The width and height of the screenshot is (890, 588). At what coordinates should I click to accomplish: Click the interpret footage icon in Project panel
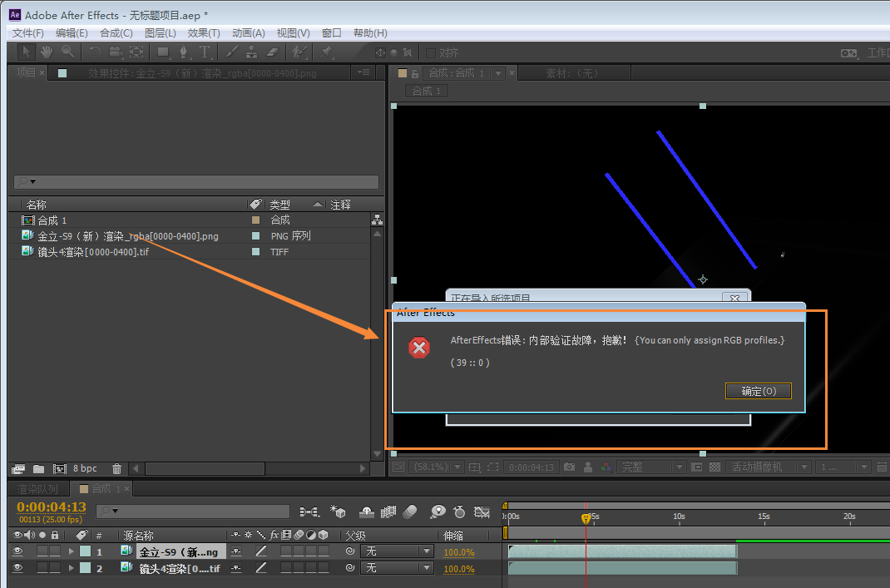click(x=18, y=469)
